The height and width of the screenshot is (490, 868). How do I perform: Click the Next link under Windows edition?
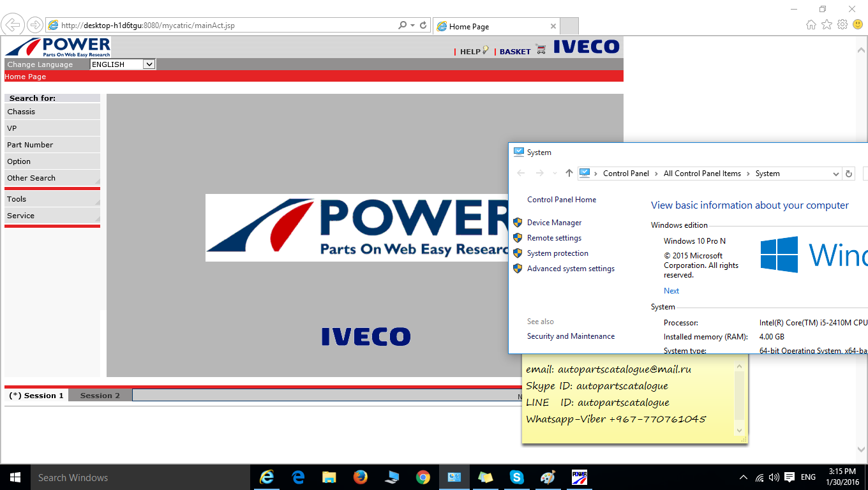[671, 291]
